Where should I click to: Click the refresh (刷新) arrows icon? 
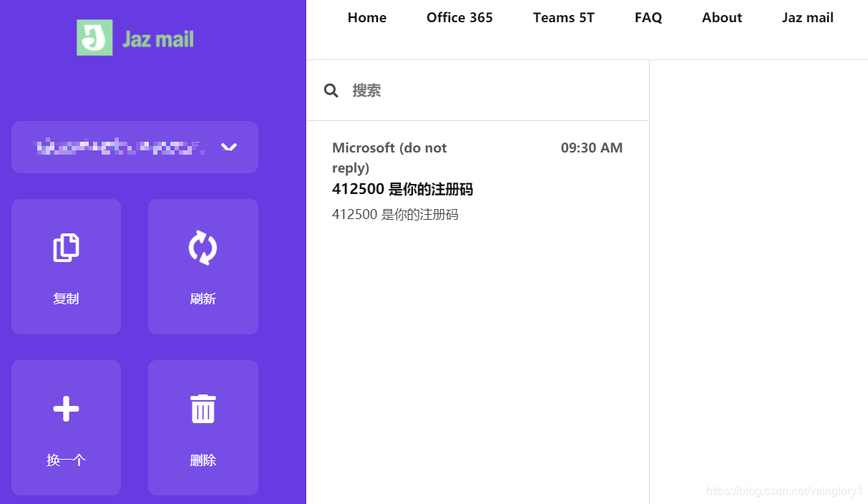tap(203, 248)
